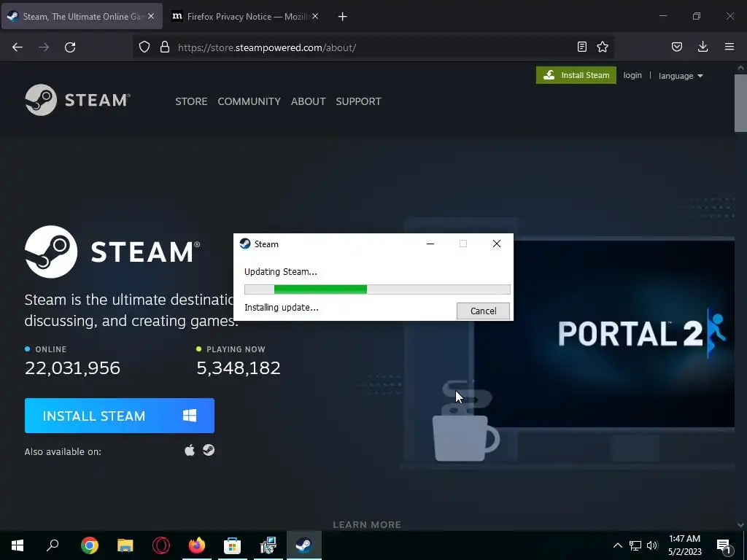The width and height of the screenshot is (747, 560).
Task: Open the COMMUNITY menu item
Action: pyautogui.click(x=249, y=101)
